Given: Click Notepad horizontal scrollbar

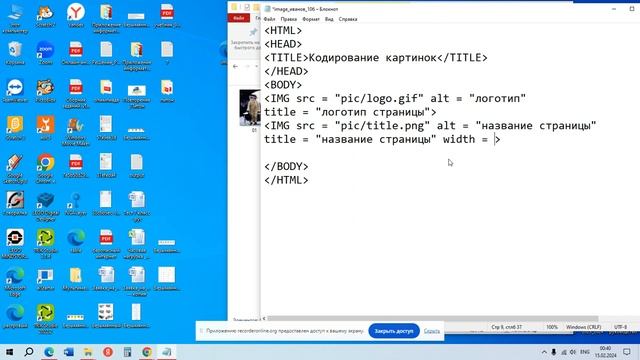Looking at the screenshot, I should 433,318.
